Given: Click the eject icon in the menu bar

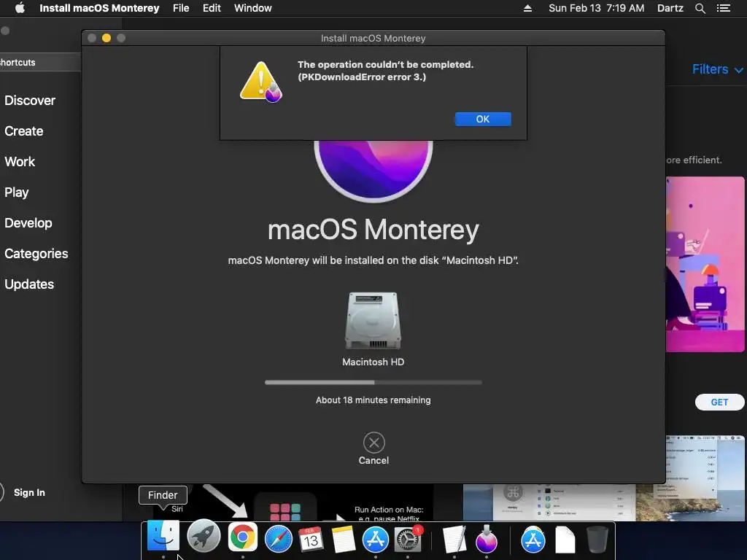Looking at the screenshot, I should click(x=527, y=8).
